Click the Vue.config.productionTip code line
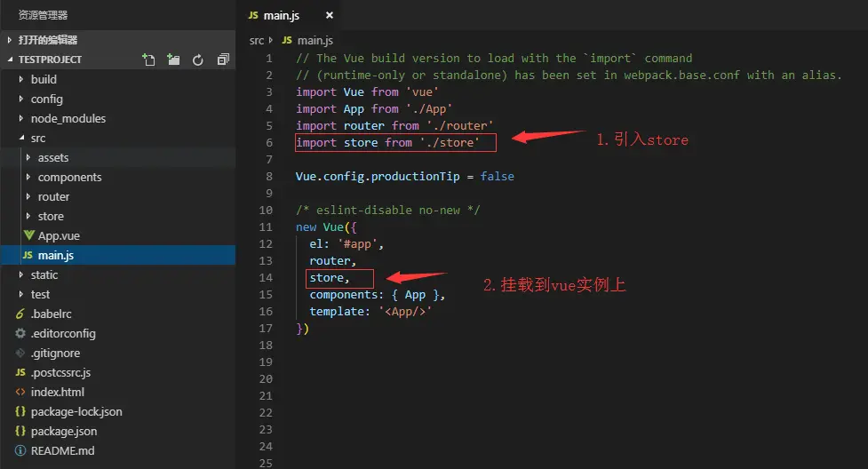The image size is (868, 469). 404,176
